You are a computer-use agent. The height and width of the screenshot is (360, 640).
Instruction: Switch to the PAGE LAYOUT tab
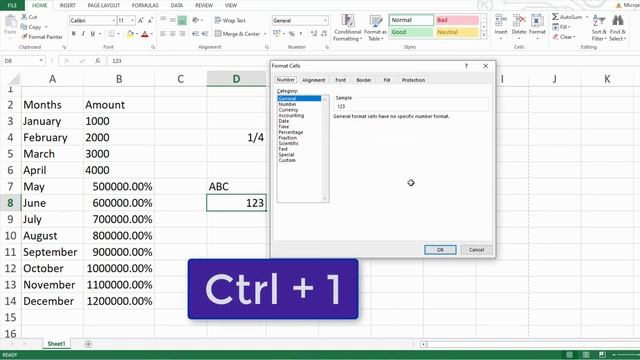point(104,5)
